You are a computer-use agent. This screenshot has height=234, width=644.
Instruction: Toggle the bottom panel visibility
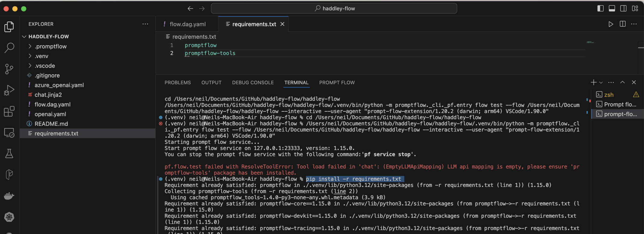point(612,8)
